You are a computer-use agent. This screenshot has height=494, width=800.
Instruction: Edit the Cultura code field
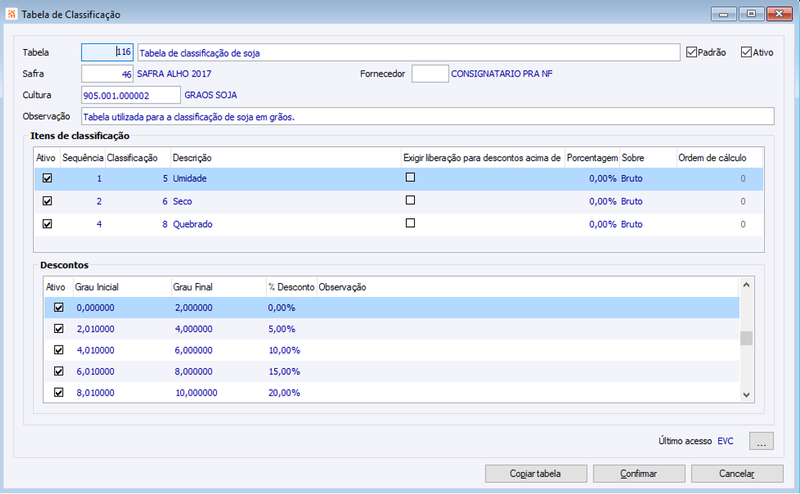pyautogui.click(x=131, y=95)
